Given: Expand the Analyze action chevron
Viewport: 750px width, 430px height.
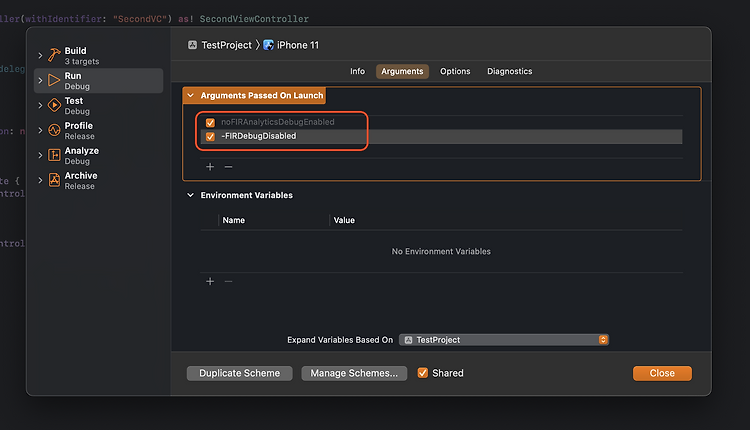Looking at the screenshot, I should (40, 155).
